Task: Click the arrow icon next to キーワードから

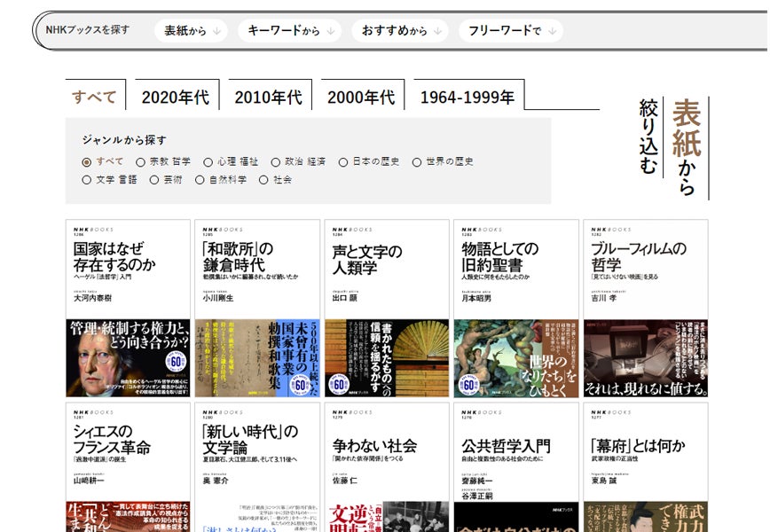Action: (x=330, y=31)
